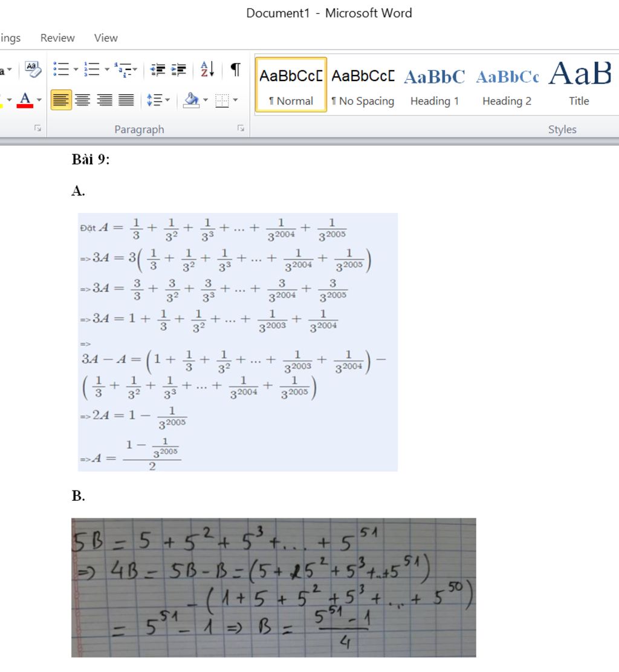The height and width of the screenshot is (672, 619).
Task: Apply the Borders button
Action: click(x=222, y=101)
